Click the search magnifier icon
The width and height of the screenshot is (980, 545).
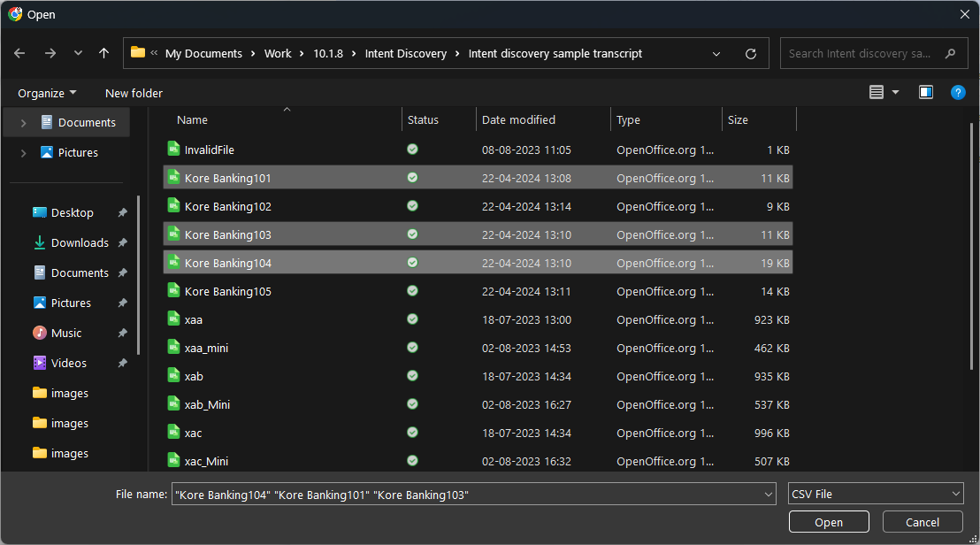(x=951, y=53)
